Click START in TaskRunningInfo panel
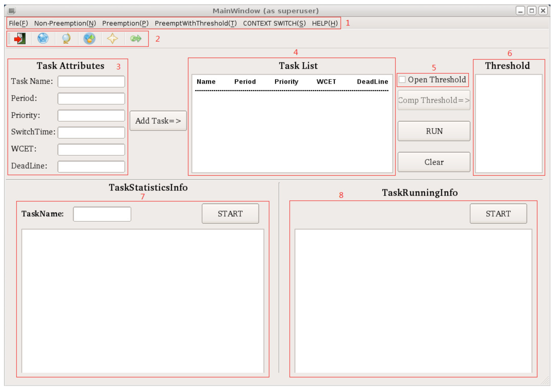The width and height of the screenshot is (556, 392). tap(499, 214)
